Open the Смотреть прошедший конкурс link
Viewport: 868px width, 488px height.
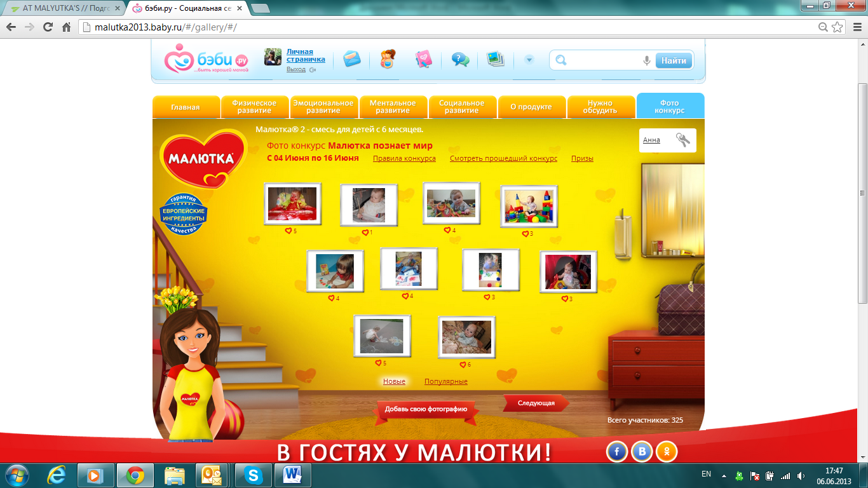click(x=503, y=158)
